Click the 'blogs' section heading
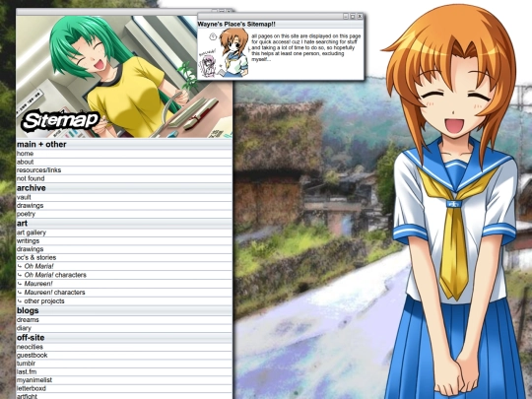This screenshot has height=399, width=532. tap(28, 310)
